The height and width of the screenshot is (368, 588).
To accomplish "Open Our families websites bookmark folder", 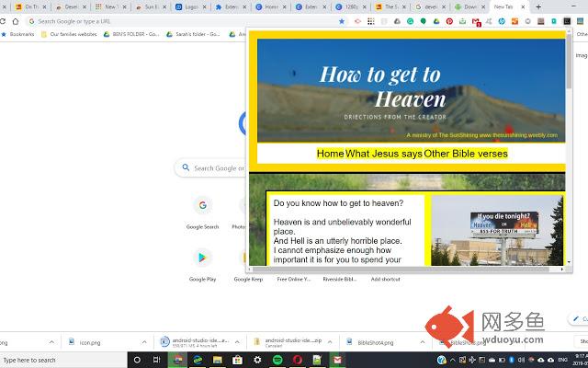I will point(69,34).
